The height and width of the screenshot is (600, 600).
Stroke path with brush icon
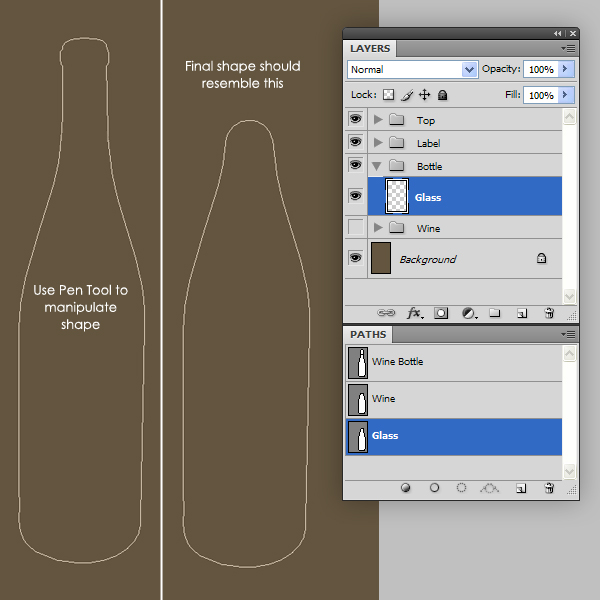coord(434,488)
